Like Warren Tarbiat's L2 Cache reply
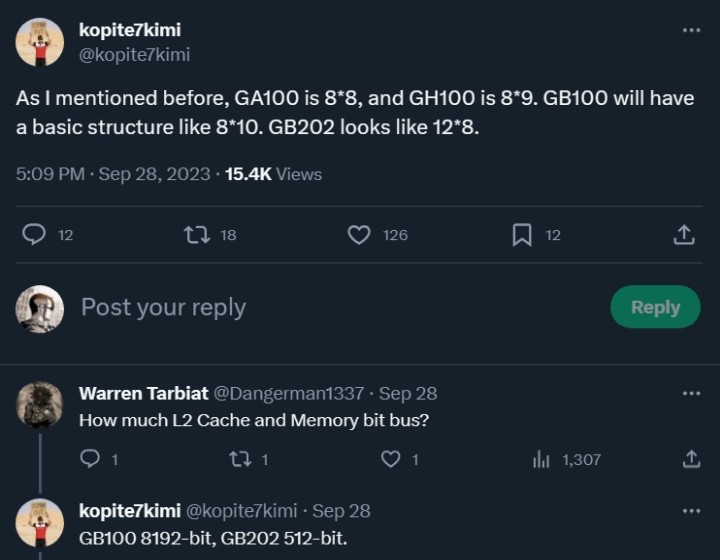 [390, 459]
